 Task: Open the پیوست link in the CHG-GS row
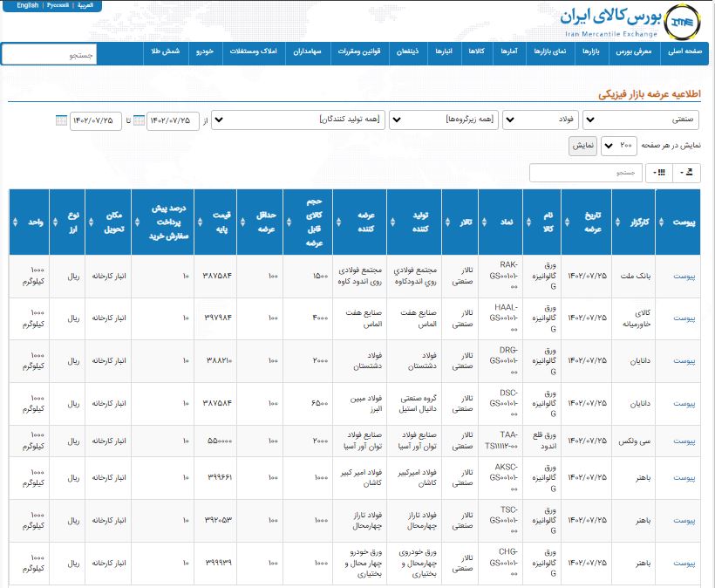coord(684,564)
